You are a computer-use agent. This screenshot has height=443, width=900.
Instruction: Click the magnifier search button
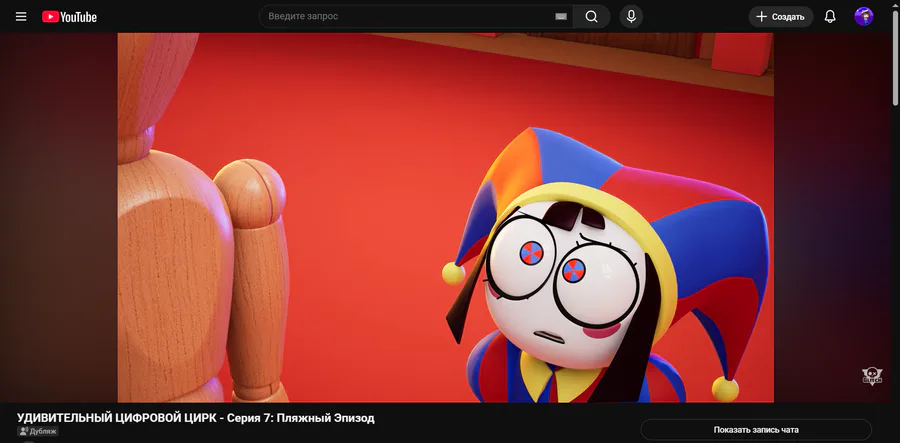[x=591, y=17]
